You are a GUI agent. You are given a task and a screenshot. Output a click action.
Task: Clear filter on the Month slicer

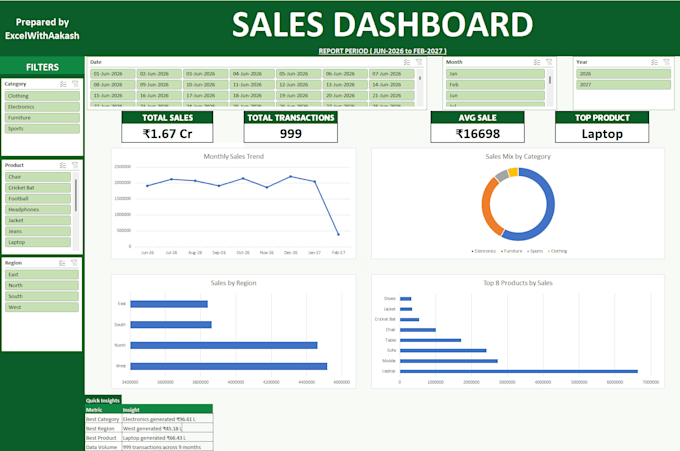[549, 62]
